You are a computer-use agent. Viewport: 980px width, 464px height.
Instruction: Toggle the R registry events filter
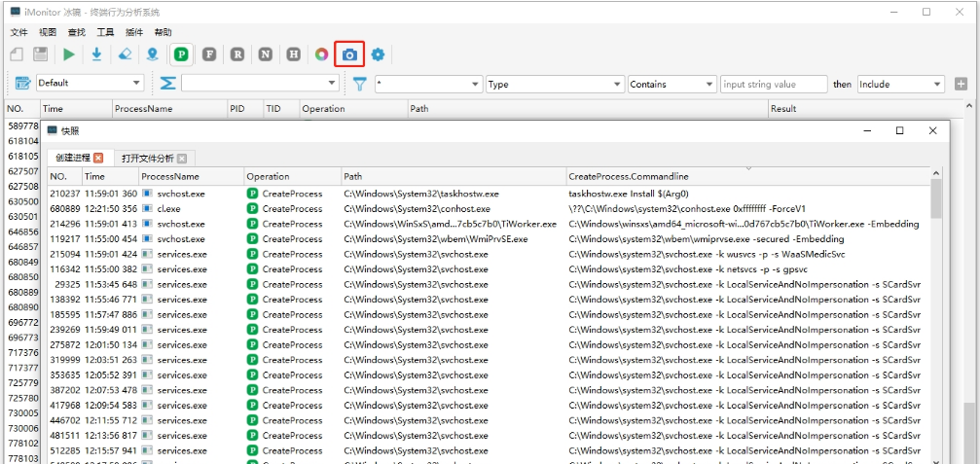pos(237,54)
